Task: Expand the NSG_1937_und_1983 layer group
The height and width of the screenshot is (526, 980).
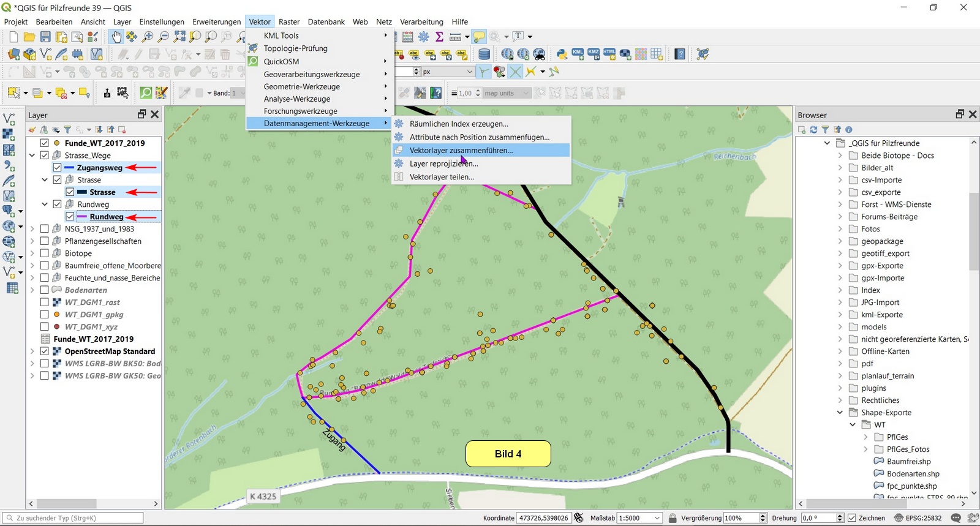Action: point(32,229)
